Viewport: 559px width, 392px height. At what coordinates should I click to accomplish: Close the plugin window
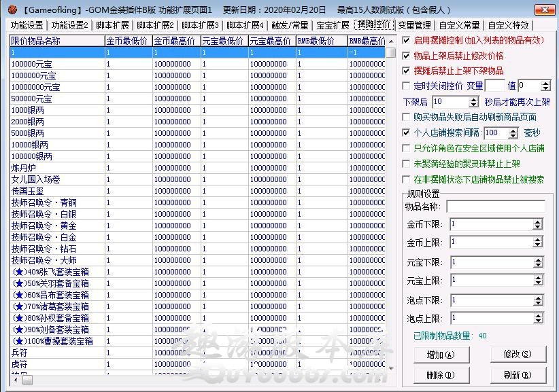click(545, 10)
